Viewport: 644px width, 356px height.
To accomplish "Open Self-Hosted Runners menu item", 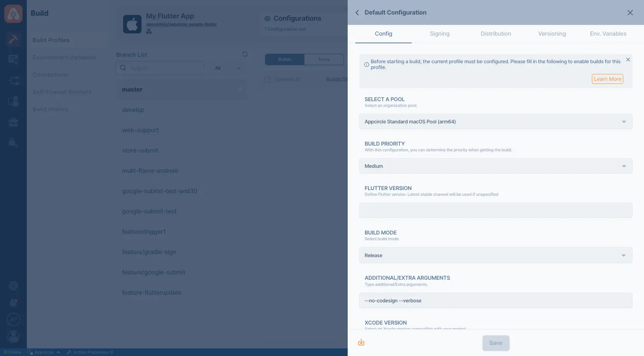I will 62,92.
